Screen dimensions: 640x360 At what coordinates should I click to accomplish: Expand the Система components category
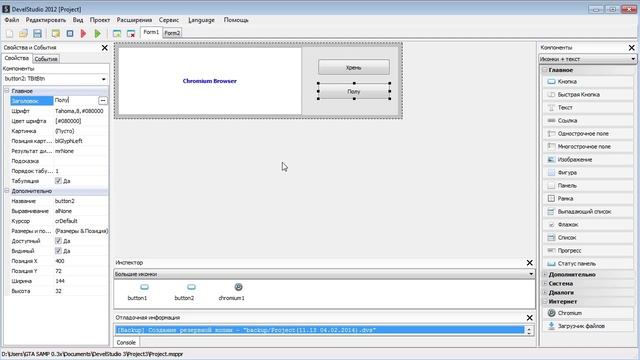(545, 283)
